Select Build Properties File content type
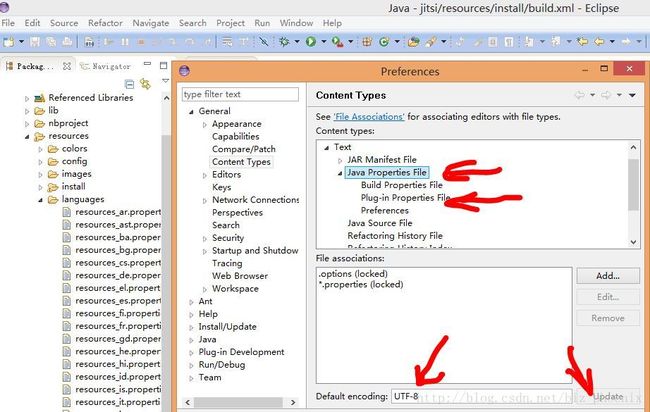Screen dimensions: 650x412 point(401,185)
